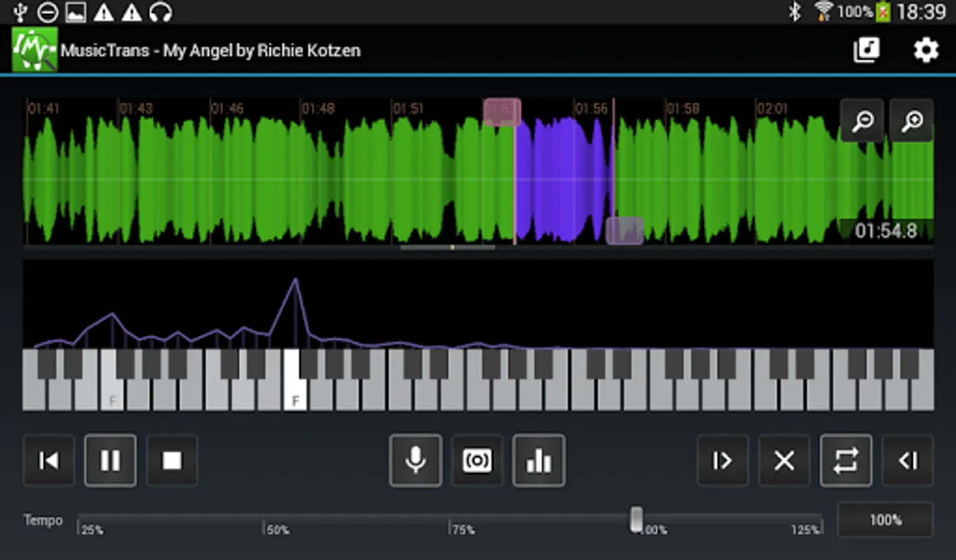This screenshot has width=956, height=560.
Task: Click the Tempo label
Action: [x=43, y=520]
